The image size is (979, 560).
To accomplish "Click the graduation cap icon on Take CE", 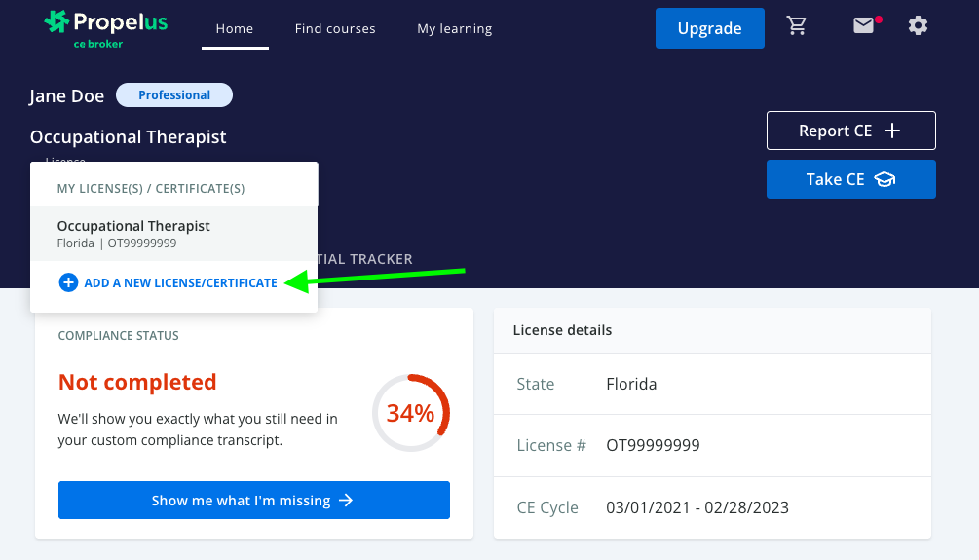I will coord(885,179).
